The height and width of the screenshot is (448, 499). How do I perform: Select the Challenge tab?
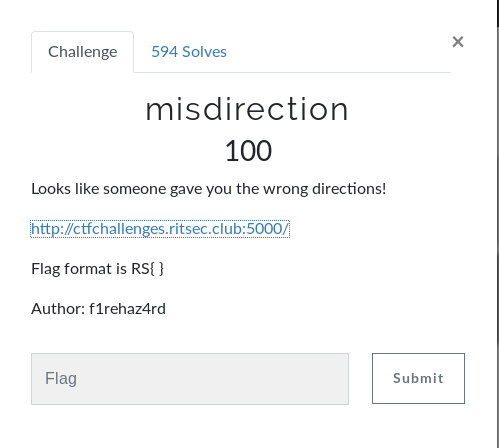click(x=83, y=52)
